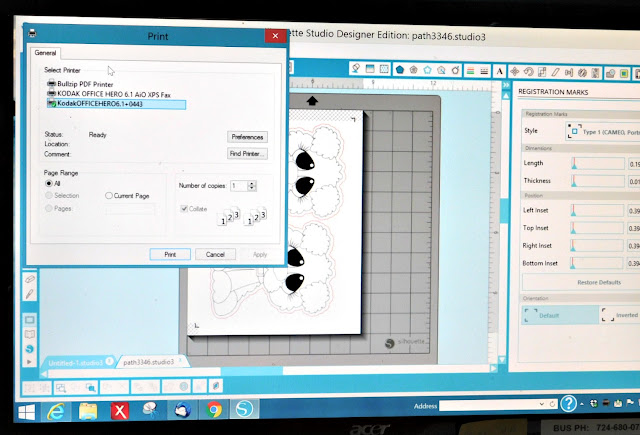Screen dimensions: 640x435
Task: Open the Library book icon
Action: point(29,335)
